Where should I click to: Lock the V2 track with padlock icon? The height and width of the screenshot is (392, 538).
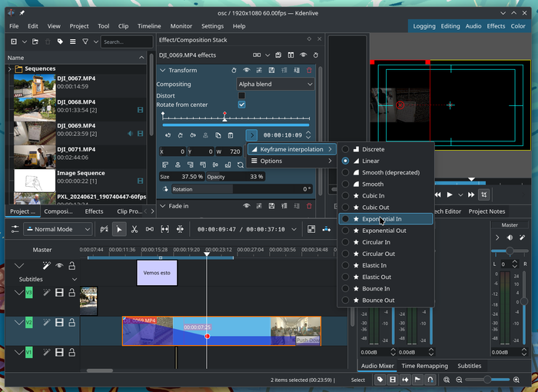click(x=71, y=323)
